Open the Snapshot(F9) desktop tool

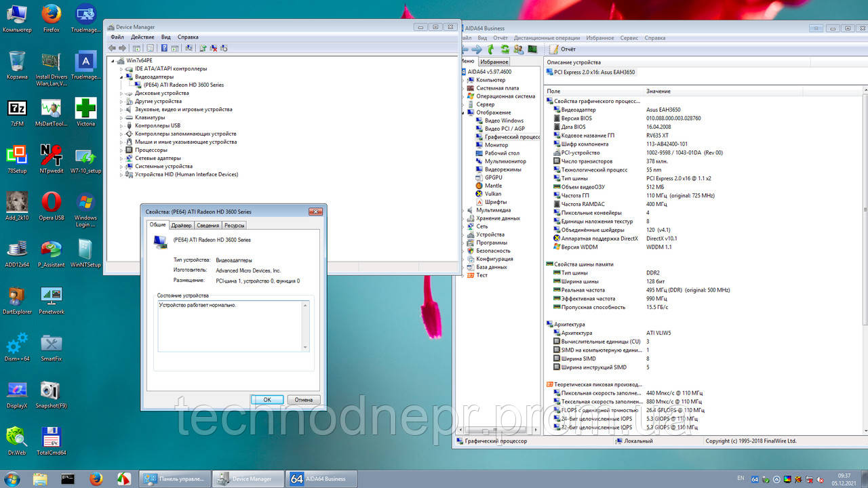(51, 394)
